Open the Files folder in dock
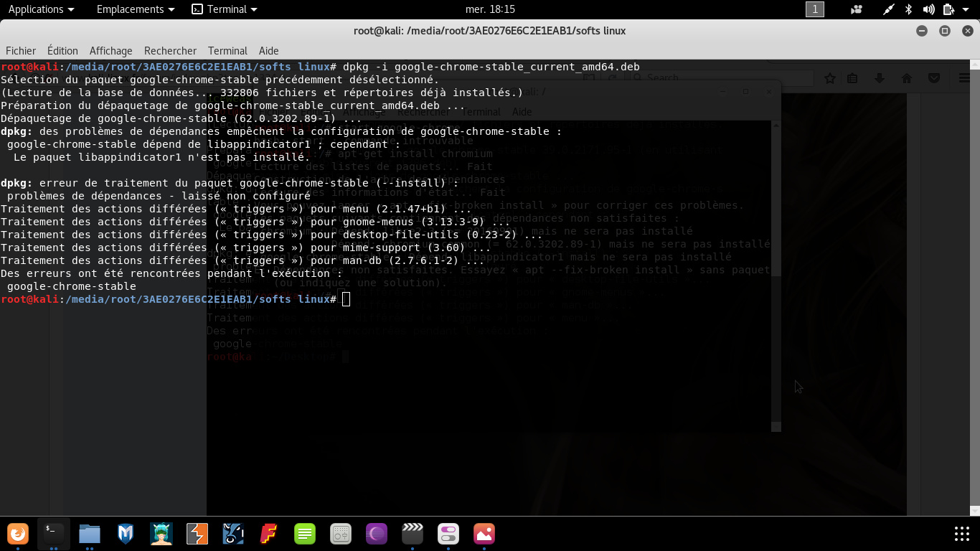Viewport: 980px width, 551px height. coord(90,534)
